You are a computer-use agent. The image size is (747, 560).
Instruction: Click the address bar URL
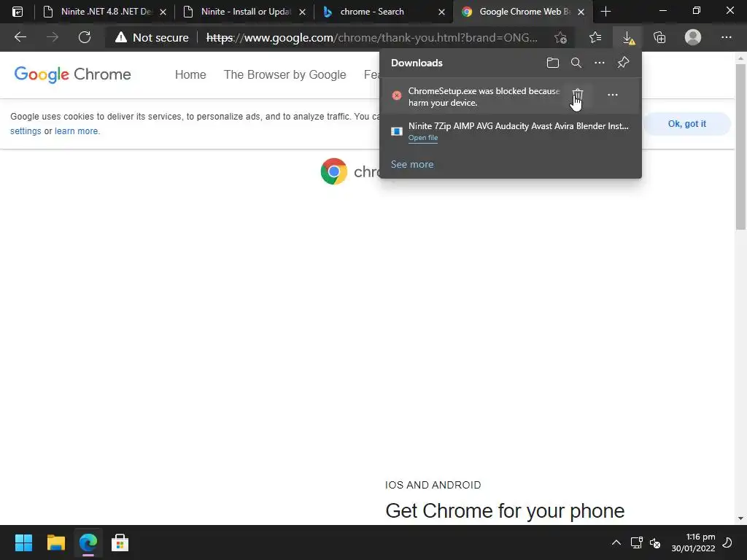(371, 38)
